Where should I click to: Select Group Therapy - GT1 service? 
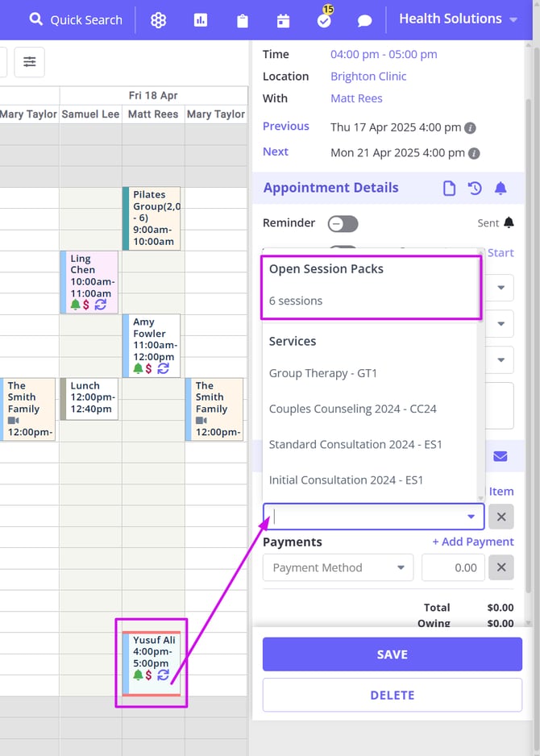coord(322,373)
